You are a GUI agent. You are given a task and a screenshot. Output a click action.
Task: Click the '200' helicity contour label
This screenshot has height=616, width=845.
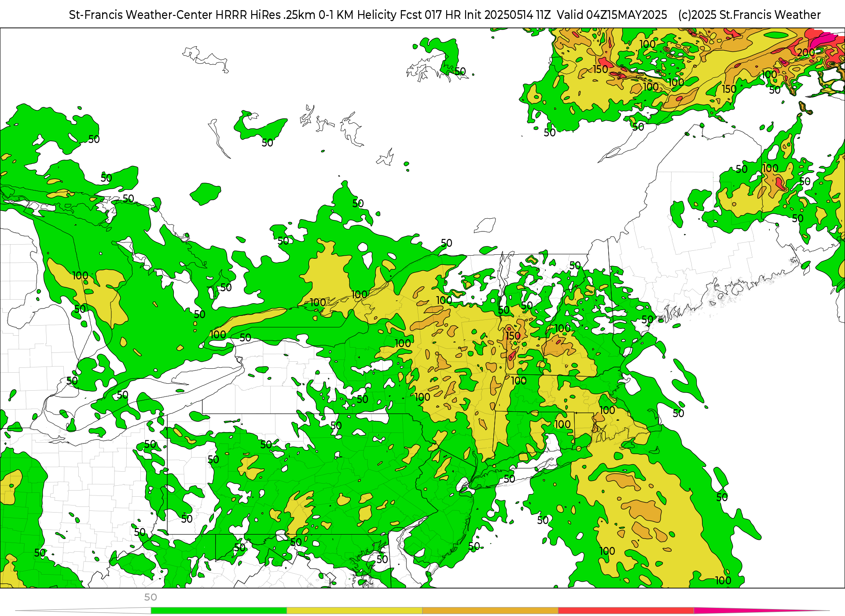click(806, 52)
